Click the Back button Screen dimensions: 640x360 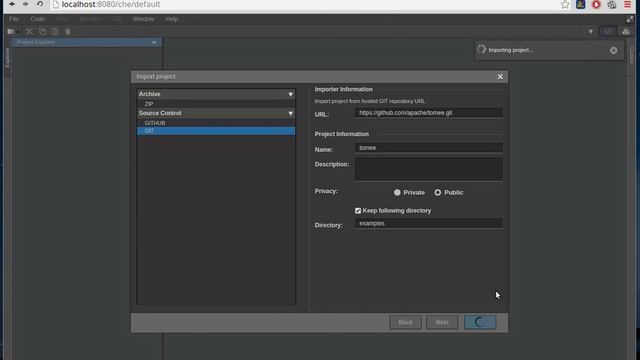click(x=405, y=322)
